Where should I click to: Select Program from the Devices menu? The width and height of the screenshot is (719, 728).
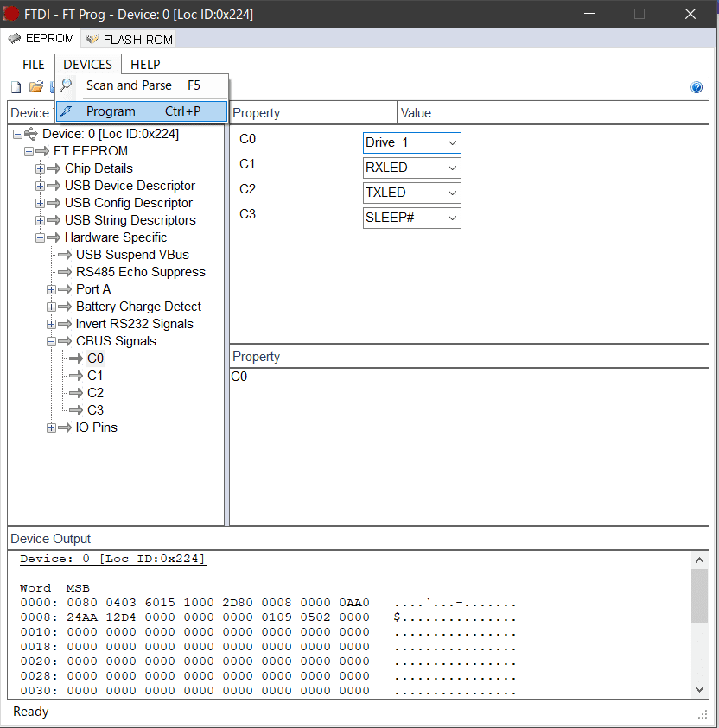(111, 111)
